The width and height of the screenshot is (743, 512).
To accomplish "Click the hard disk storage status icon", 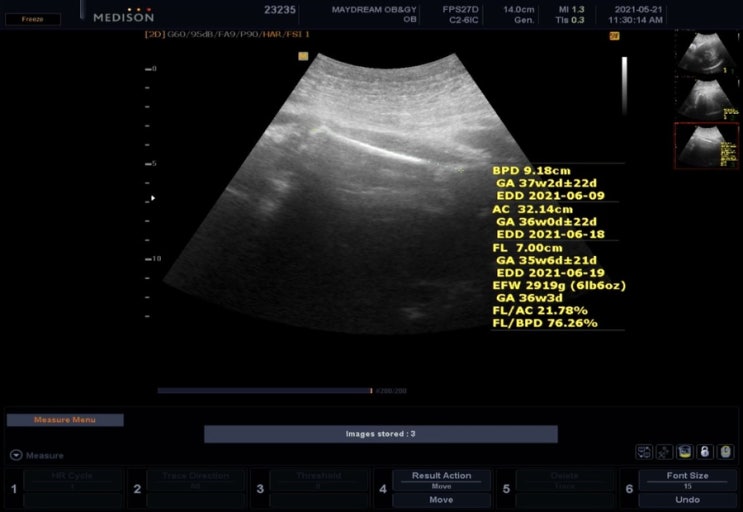I will pos(685,452).
